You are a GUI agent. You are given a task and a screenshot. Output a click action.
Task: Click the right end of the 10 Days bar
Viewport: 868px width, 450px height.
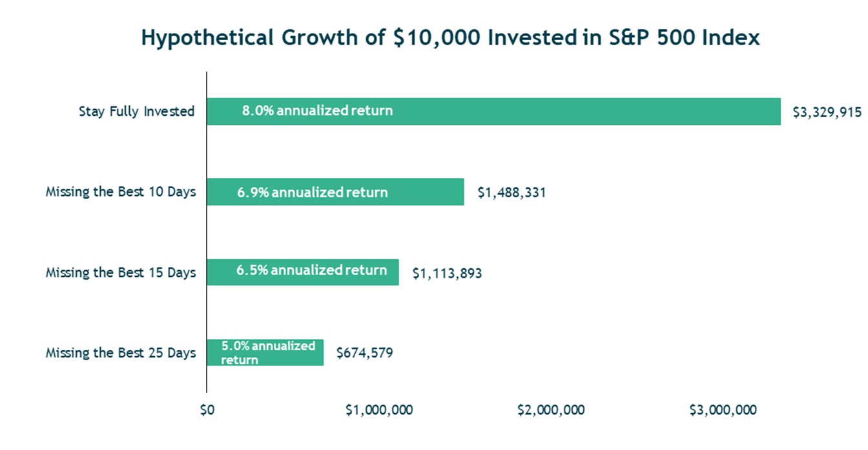tap(460, 192)
